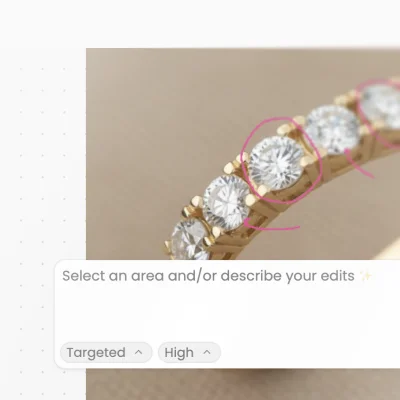
Task: Select the diamond the upper pink arrow points to
Action: [x=332, y=130]
